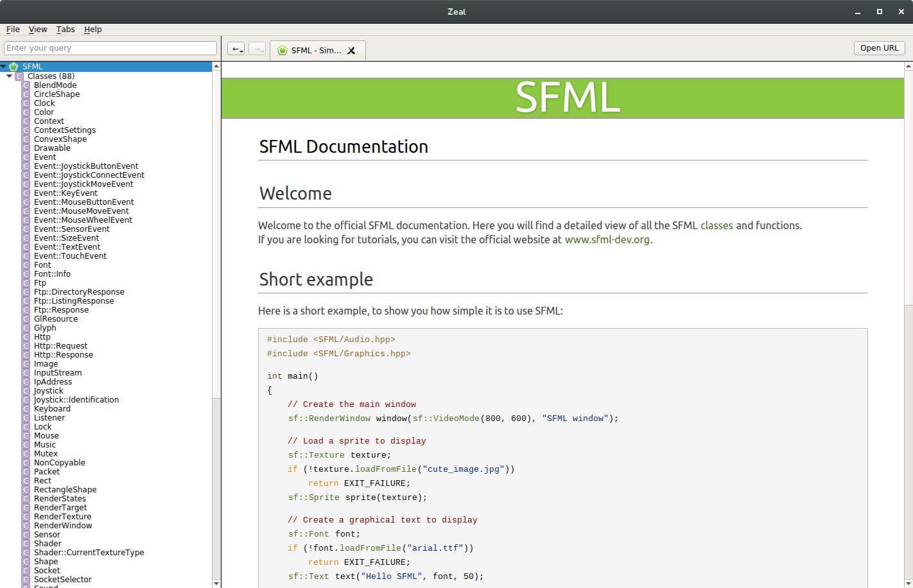This screenshot has width=913, height=588.
Task: Click the class icon beside Sensor
Action: 26,535
